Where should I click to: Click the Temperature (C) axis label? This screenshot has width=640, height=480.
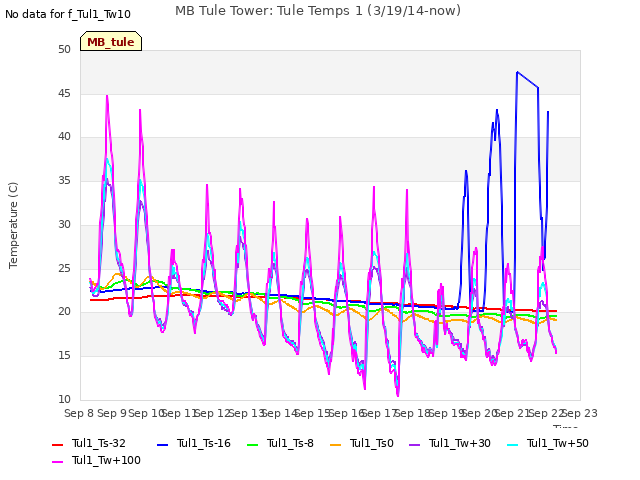pyautogui.click(x=13, y=225)
